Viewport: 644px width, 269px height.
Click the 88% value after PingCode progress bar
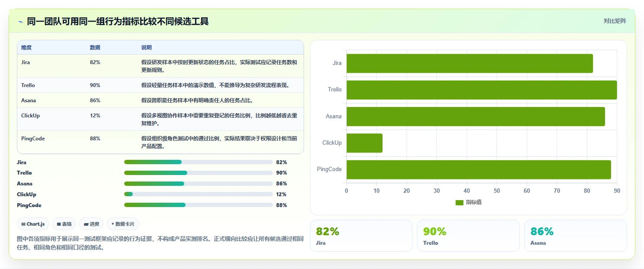coord(282,205)
